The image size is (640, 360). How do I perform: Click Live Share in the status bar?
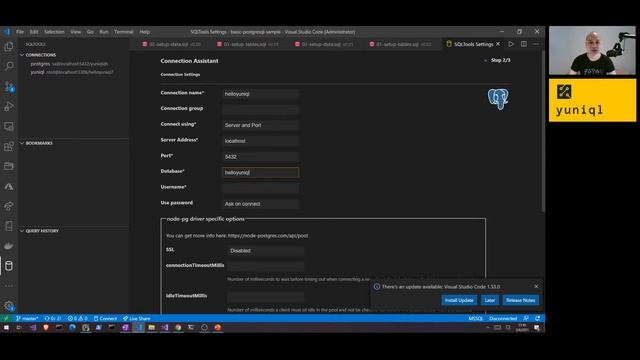click(136, 318)
